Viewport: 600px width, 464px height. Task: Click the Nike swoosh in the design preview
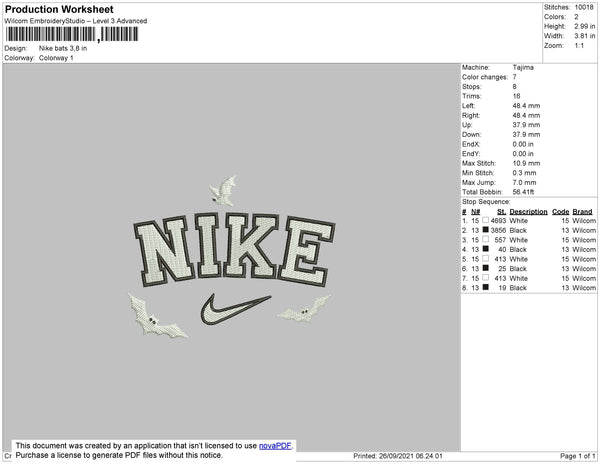(235, 309)
